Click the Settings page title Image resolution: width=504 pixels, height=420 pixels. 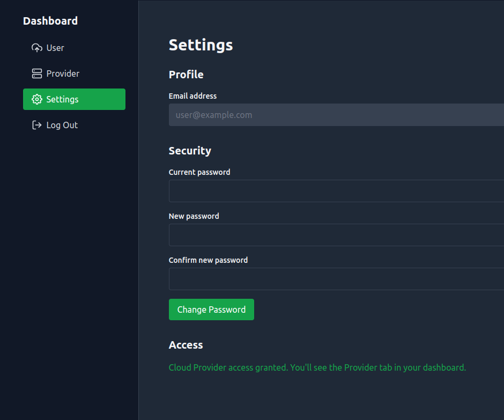(x=201, y=45)
